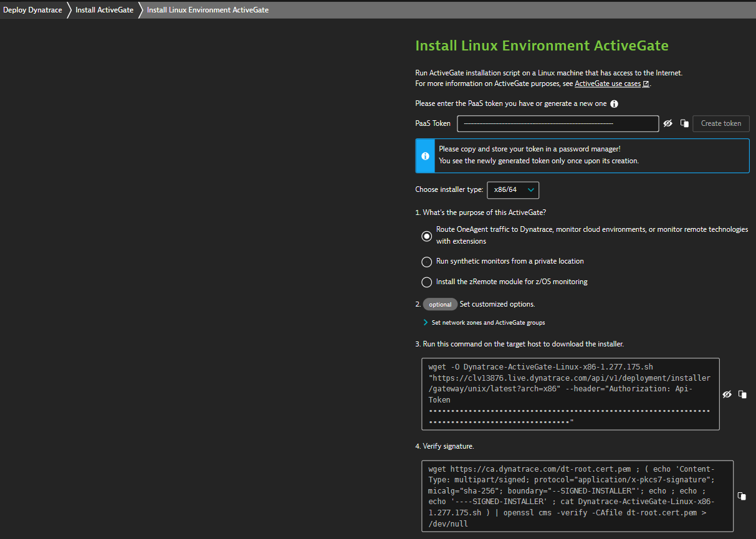The height and width of the screenshot is (539, 756).
Task: Copy the PaaS token to the clipboard
Action: (x=684, y=123)
